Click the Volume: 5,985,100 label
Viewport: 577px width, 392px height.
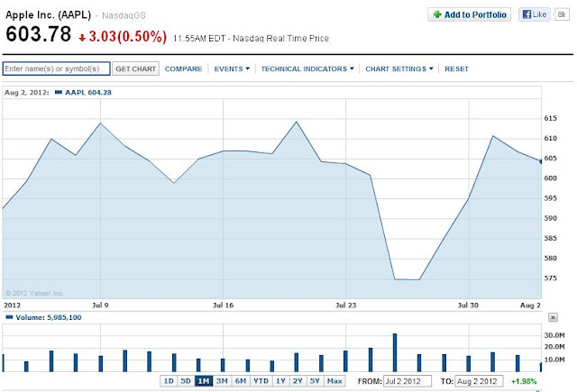[48, 317]
